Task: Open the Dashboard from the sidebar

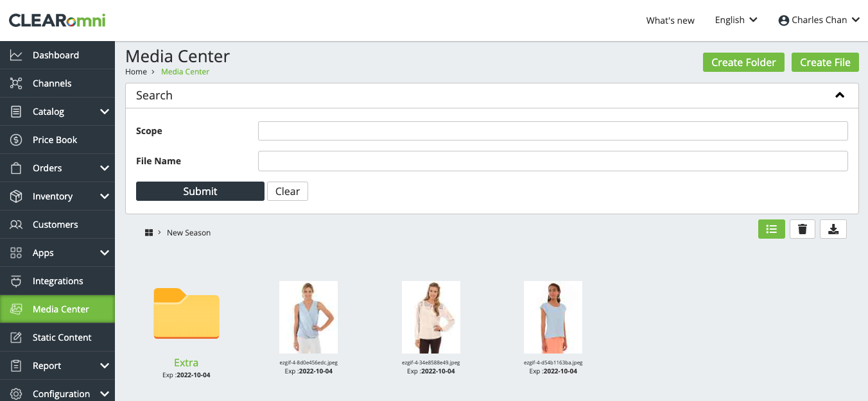Action: click(x=56, y=55)
